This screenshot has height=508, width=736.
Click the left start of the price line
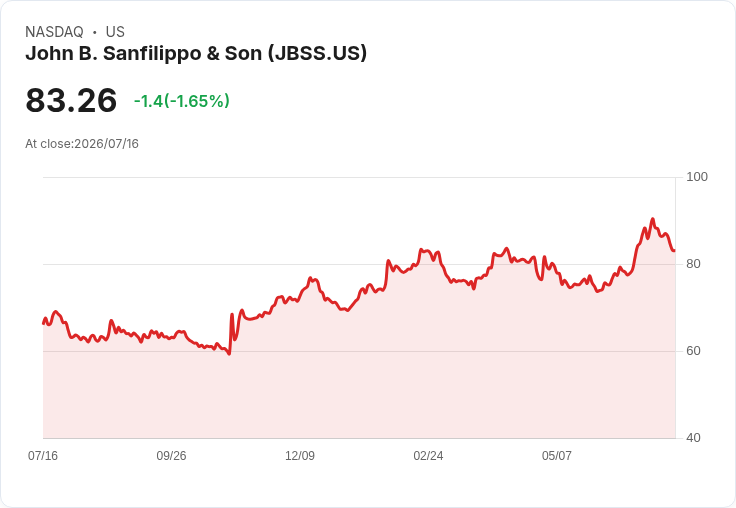44,323
